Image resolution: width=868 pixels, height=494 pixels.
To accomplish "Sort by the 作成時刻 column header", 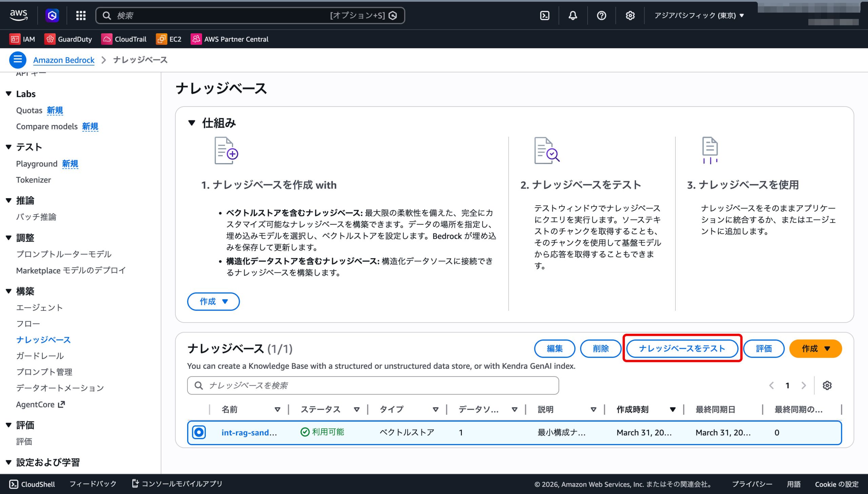I will click(x=632, y=410).
